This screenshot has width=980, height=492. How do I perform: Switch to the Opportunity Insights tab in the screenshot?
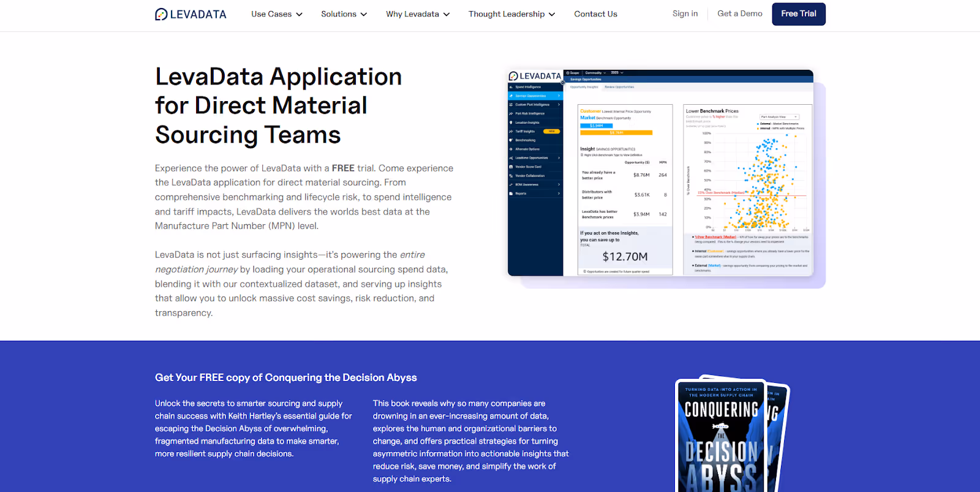tap(584, 87)
